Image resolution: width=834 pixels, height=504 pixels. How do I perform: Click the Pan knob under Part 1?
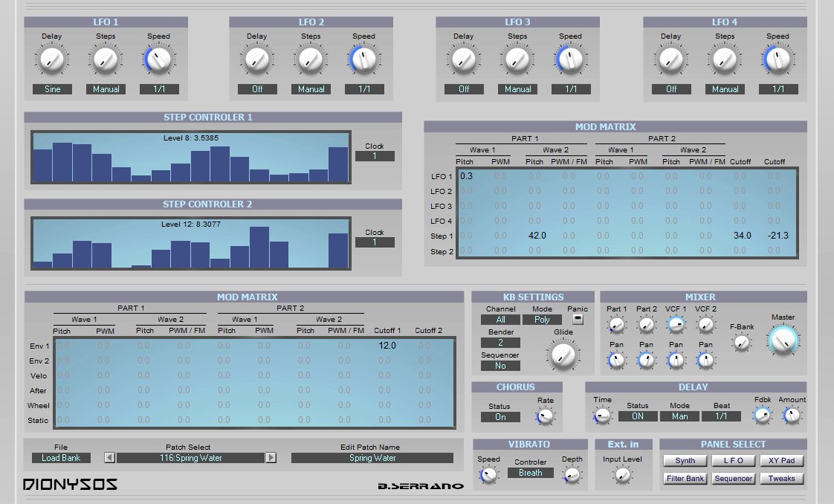click(x=616, y=361)
